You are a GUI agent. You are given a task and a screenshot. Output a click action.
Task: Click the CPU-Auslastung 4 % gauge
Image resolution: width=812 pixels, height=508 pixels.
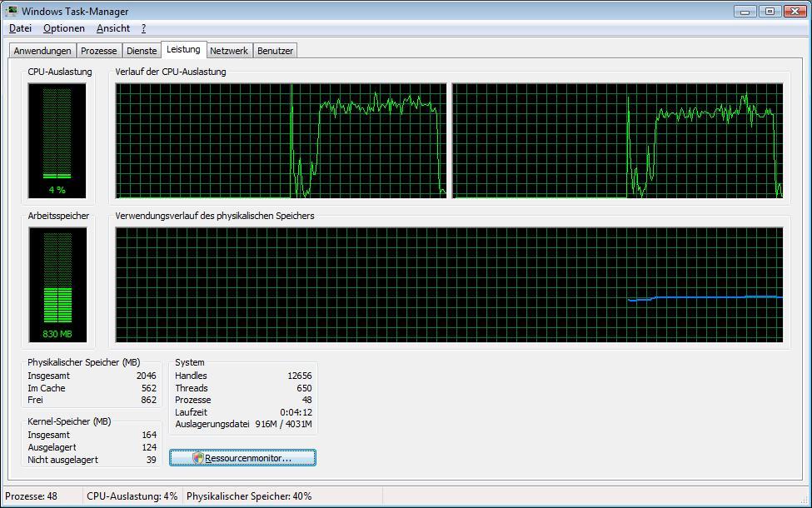(57, 141)
